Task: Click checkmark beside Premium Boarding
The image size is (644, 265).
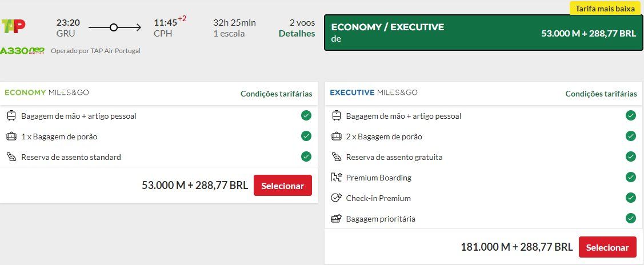Action: coord(631,177)
